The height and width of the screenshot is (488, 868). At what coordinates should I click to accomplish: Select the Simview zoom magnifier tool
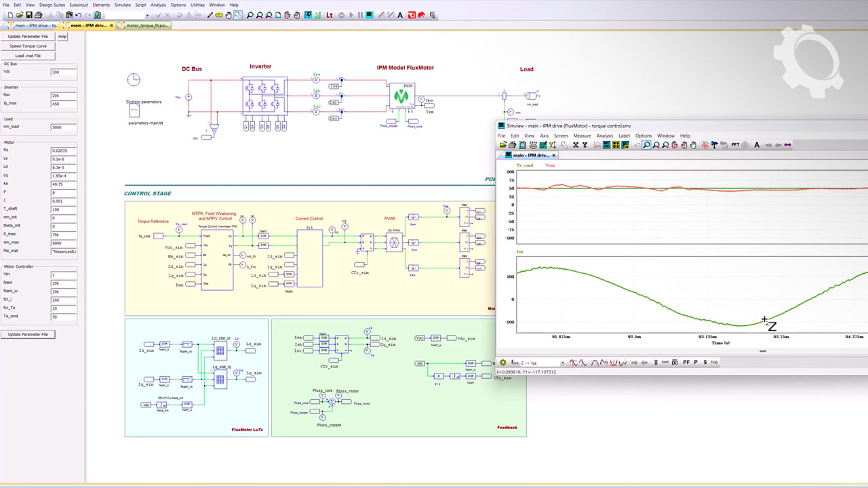click(x=647, y=145)
